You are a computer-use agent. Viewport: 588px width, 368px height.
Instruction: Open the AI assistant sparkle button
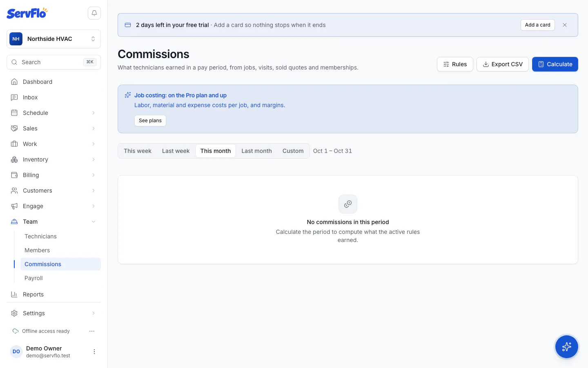point(567,347)
